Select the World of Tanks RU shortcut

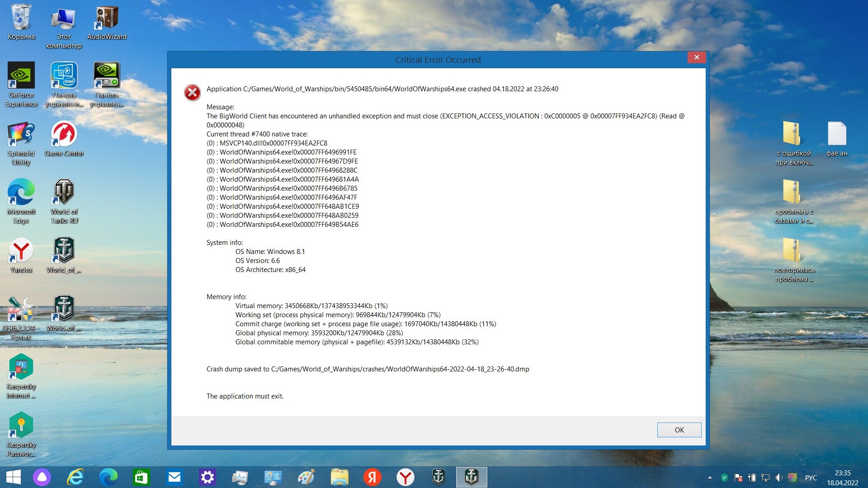[x=64, y=201]
